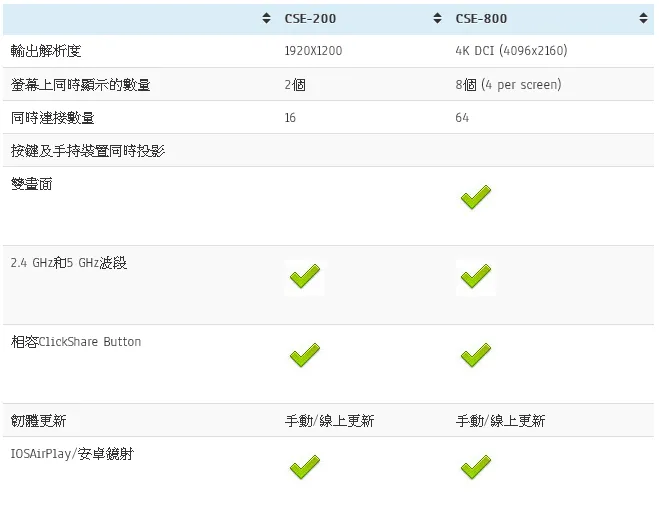
Task: Click the 韌體更新 row label
Action: tap(38, 421)
